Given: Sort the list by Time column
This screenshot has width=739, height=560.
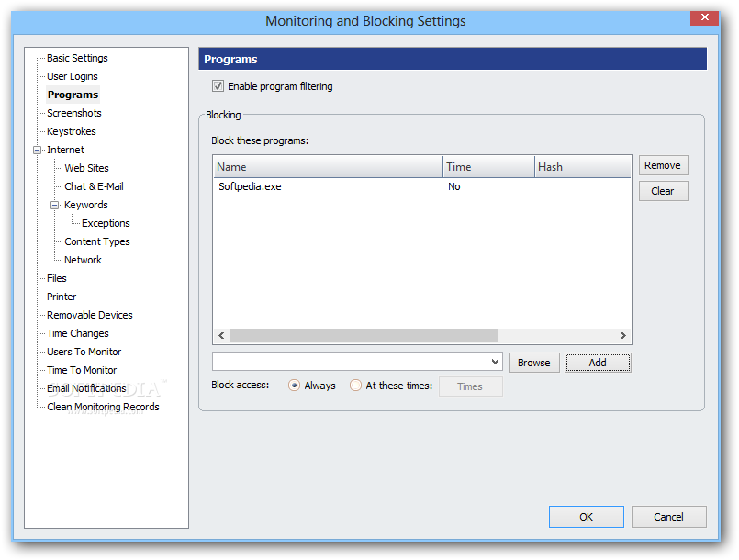Looking at the screenshot, I should (488, 167).
